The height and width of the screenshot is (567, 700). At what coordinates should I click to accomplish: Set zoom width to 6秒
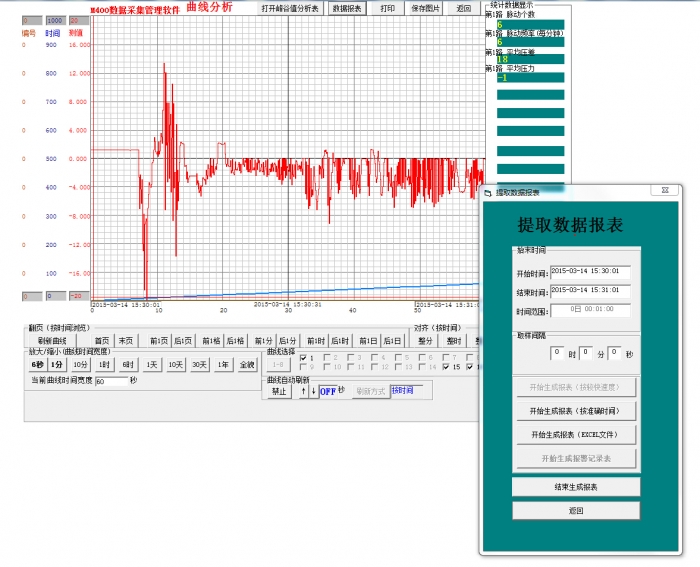35,365
